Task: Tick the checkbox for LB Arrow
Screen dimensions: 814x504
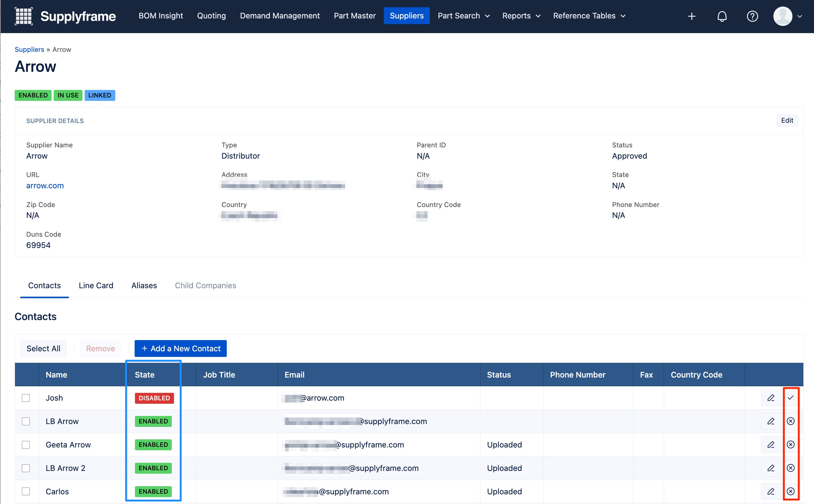Action: (x=26, y=421)
